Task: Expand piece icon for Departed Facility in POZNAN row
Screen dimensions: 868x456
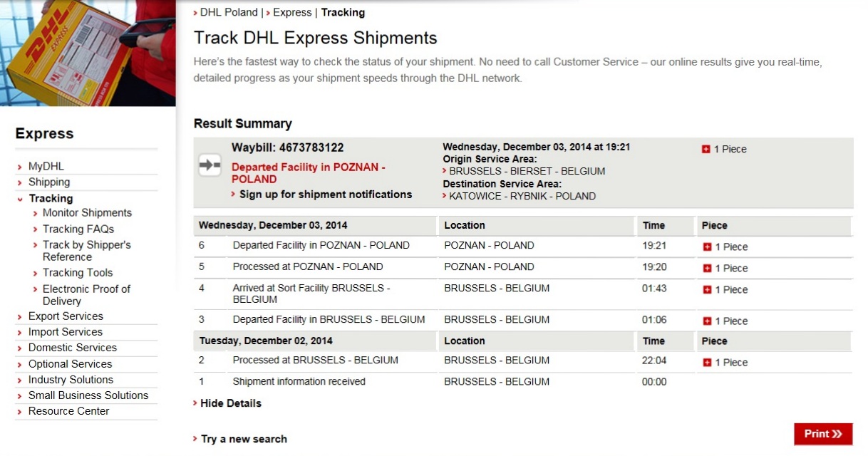Action: click(x=707, y=247)
